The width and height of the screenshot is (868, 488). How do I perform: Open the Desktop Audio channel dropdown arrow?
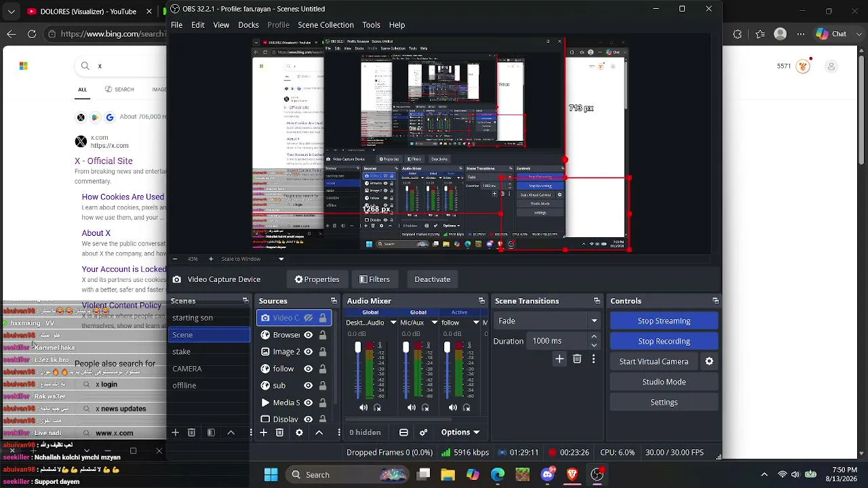393,323
